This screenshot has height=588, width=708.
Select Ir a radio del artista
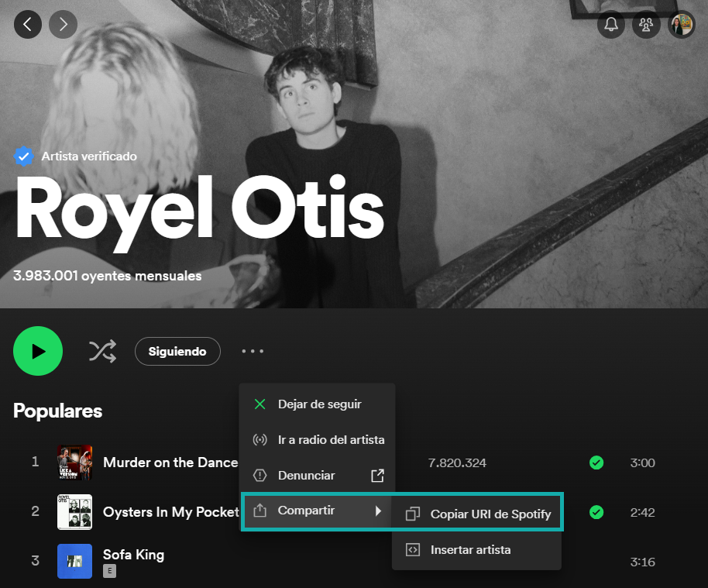pyautogui.click(x=331, y=439)
